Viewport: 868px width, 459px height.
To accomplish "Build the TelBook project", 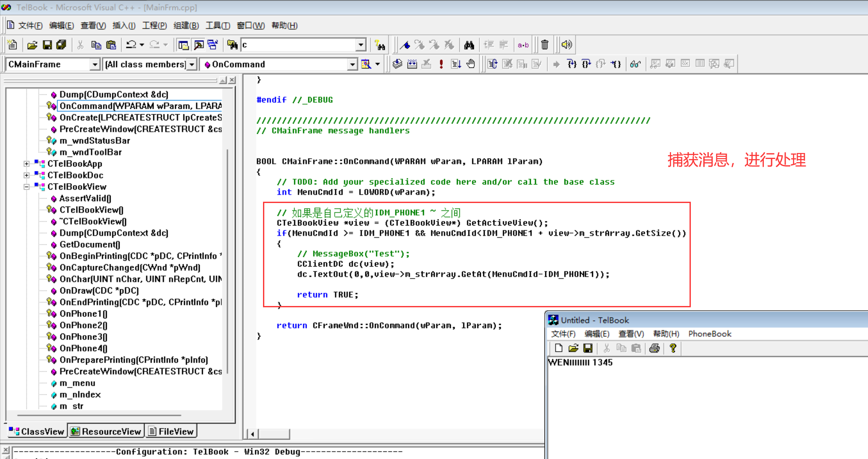I will [412, 64].
